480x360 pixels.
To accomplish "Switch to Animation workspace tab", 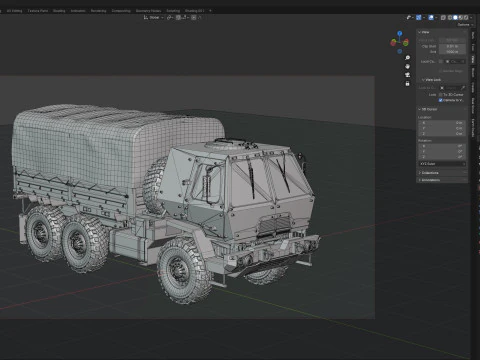I will click(78, 11).
